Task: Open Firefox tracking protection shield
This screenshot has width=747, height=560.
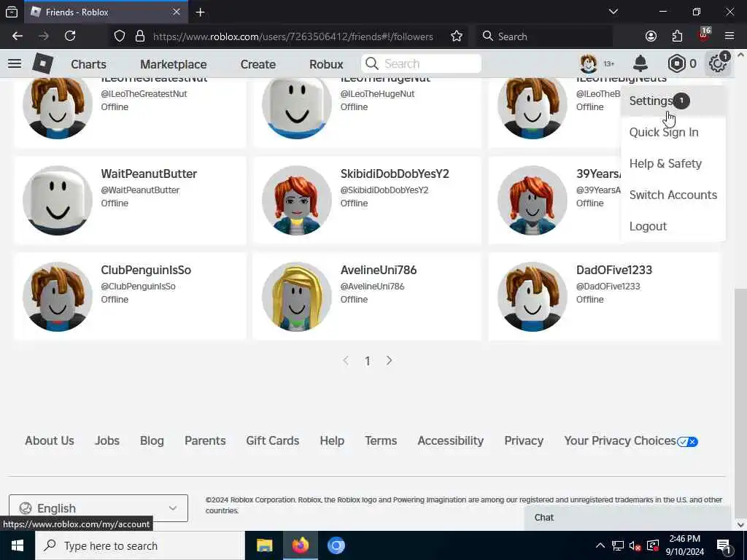Action: click(x=120, y=36)
